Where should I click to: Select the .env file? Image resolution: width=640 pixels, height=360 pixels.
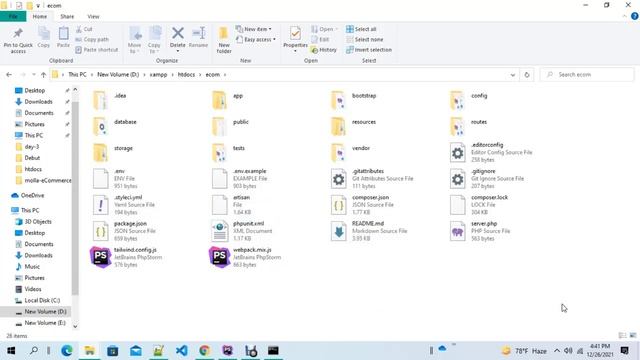tap(115, 179)
